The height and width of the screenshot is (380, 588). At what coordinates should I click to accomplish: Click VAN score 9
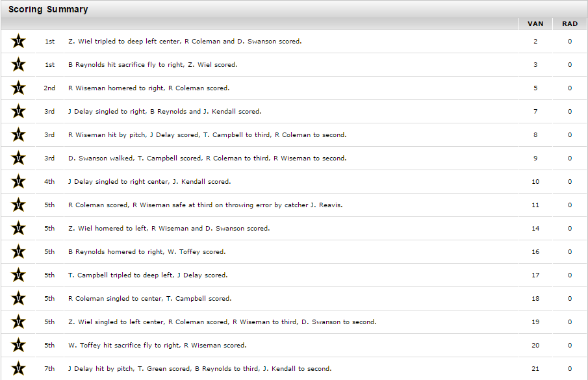coord(535,158)
